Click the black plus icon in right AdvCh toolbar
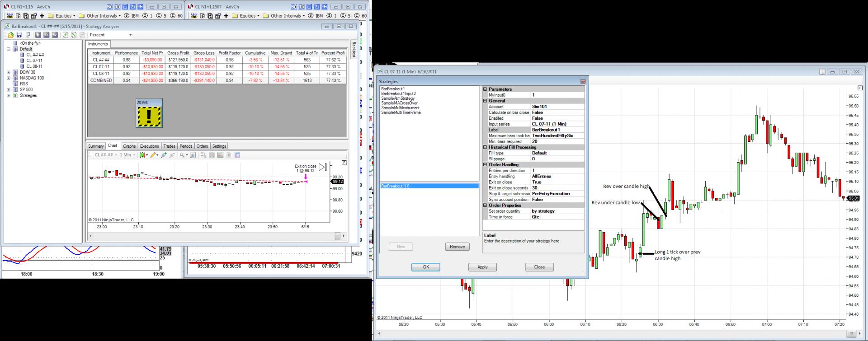This screenshot has height=341, width=868. (x=226, y=16)
